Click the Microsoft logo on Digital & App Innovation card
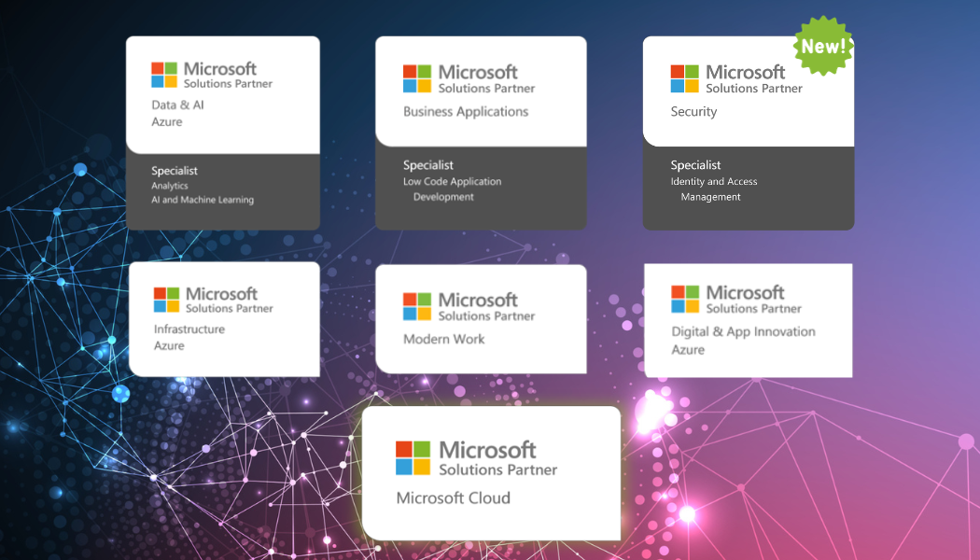This screenshot has height=560, width=980. (x=685, y=300)
